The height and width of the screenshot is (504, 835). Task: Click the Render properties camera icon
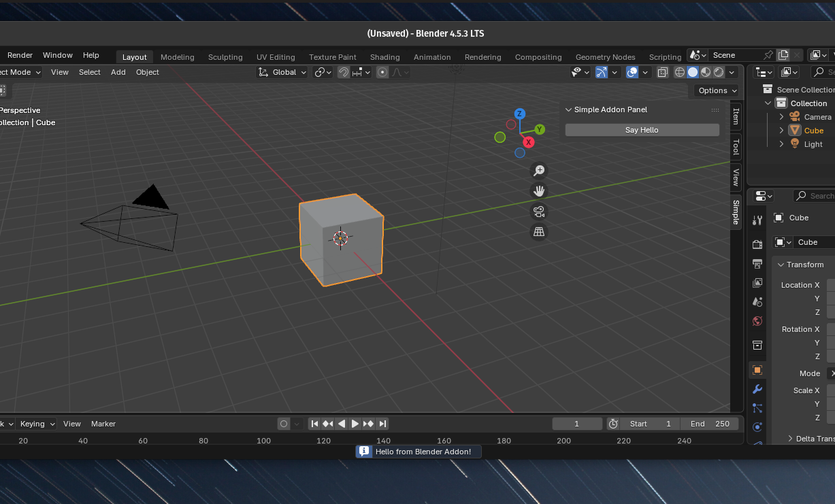pos(757,244)
